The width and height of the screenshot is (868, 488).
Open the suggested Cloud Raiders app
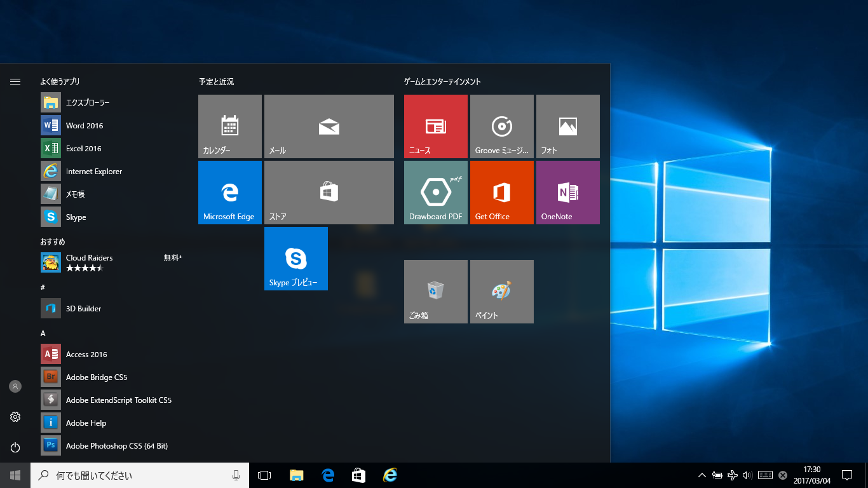112,262
